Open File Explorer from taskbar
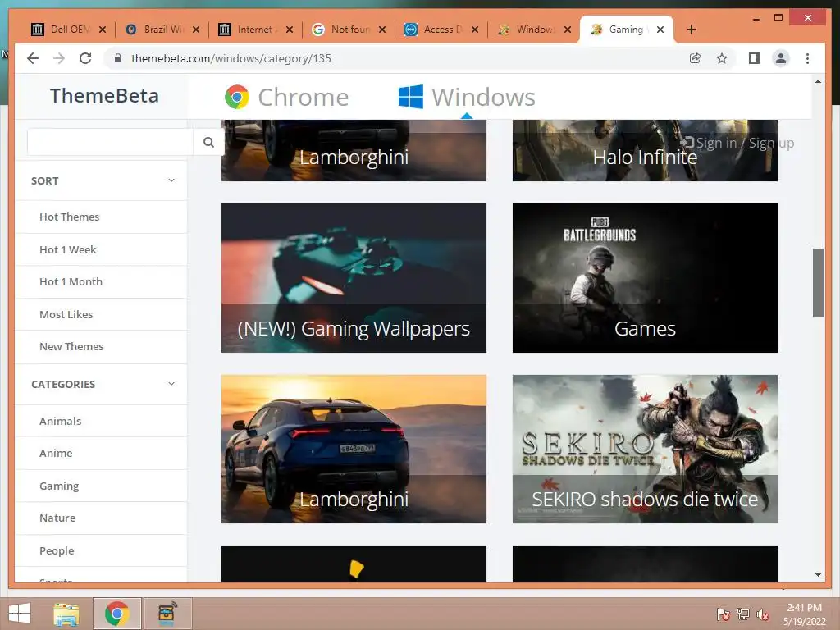Viewport: 840px width, 630px height. pos(66,614)
